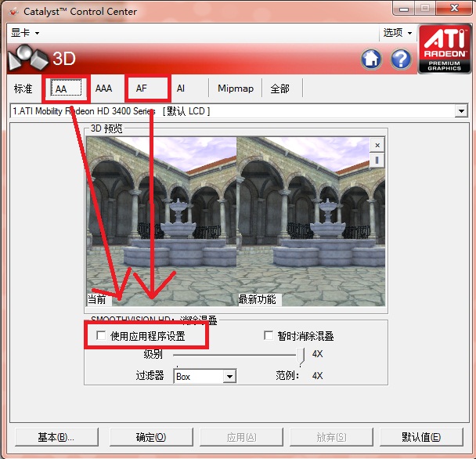The width and height of the screenshot is (476, 459).
Task: Click the 最新功能 preview image
Action: (311, 222)
